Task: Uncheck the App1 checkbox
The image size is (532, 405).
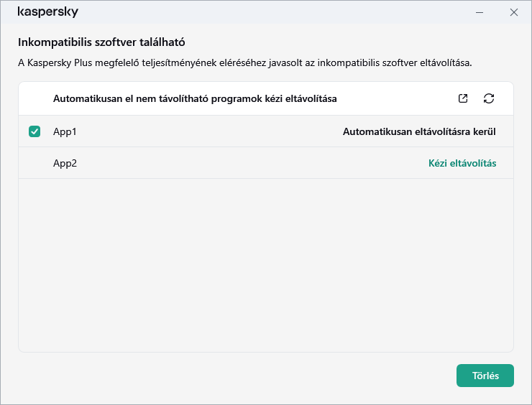Action: coord(35,131)
